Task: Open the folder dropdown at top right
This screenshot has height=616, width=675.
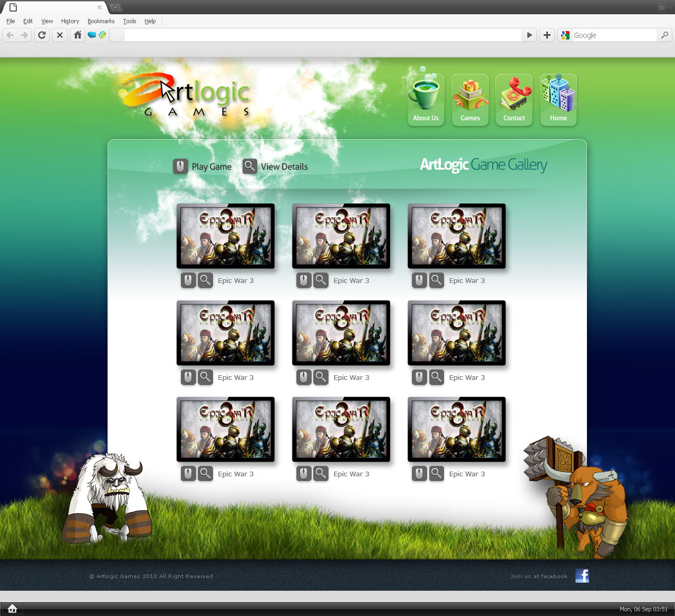Action: tap(664, 7)
